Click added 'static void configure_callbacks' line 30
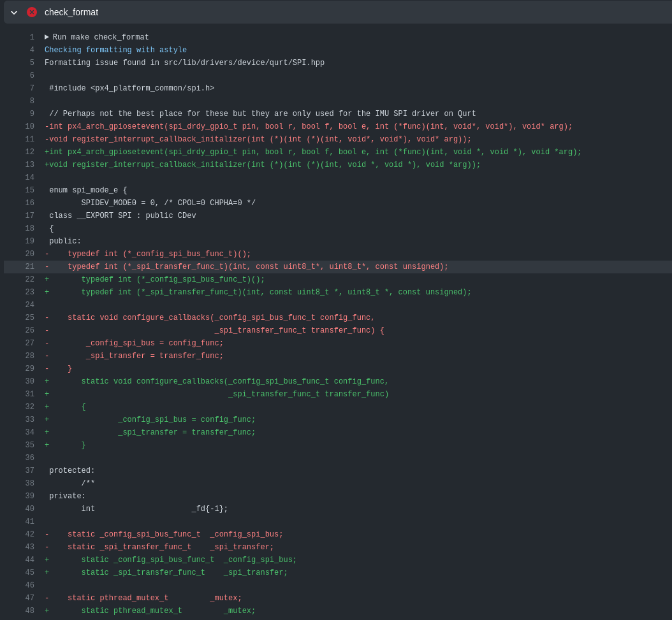 [216, 381]
